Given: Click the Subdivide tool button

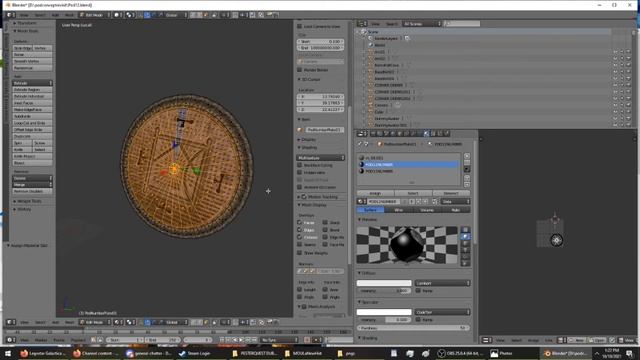Looking at the screenshot, I should click(32, 116).
